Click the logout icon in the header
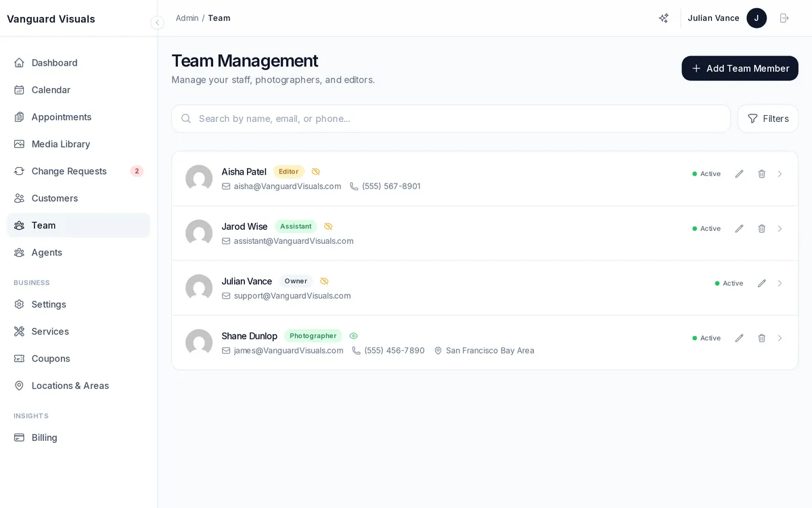 click(784, 18)
